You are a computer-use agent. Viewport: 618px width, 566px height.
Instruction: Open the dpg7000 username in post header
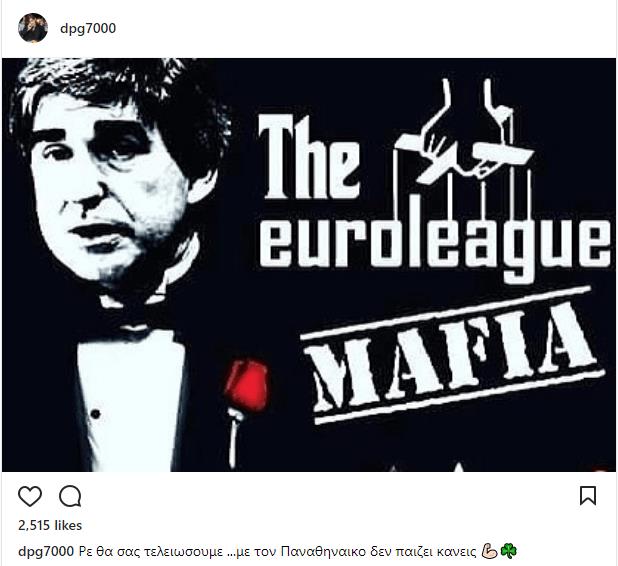pos(88,28)
